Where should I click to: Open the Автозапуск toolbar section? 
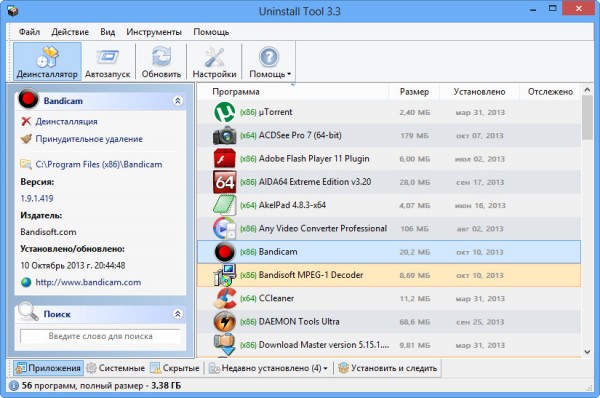pos(108,62)
